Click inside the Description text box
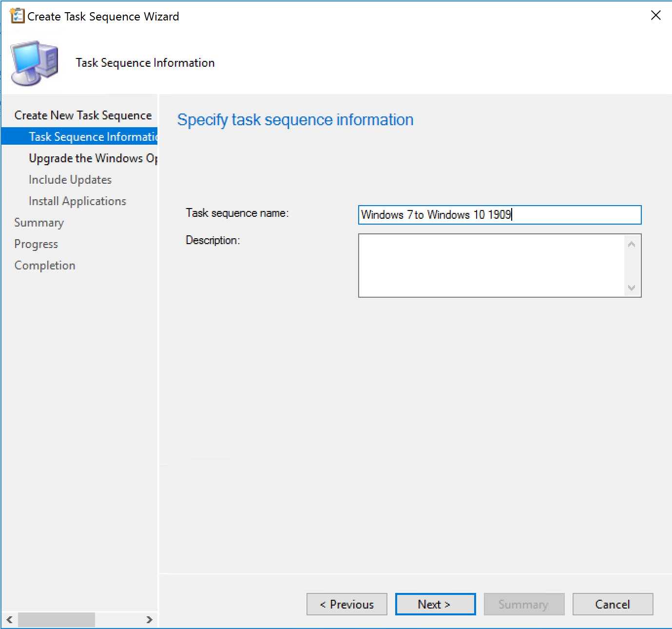The image size is (672, 629). click(x=491, y=266)
